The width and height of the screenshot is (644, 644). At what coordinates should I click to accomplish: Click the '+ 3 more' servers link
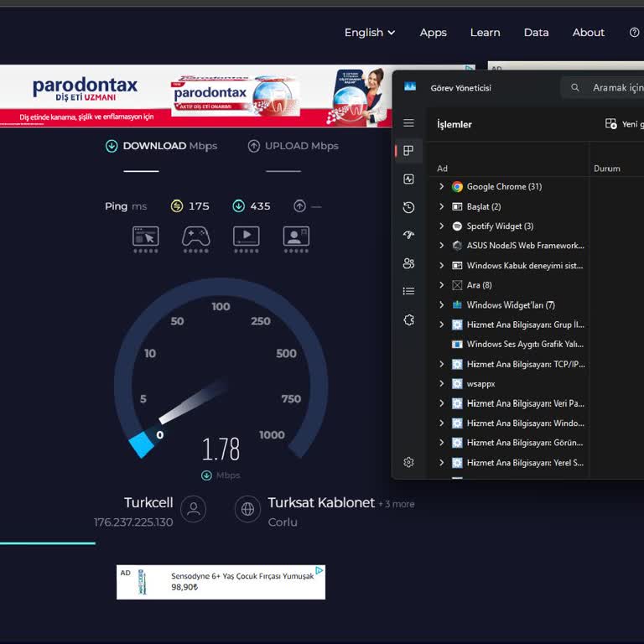click(397, 504)
